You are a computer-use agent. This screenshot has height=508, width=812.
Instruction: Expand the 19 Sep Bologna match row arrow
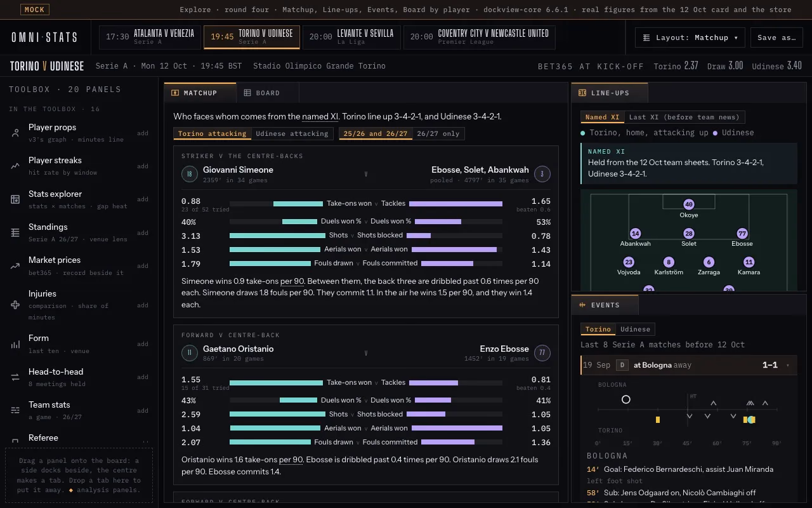tap(788, 365)
